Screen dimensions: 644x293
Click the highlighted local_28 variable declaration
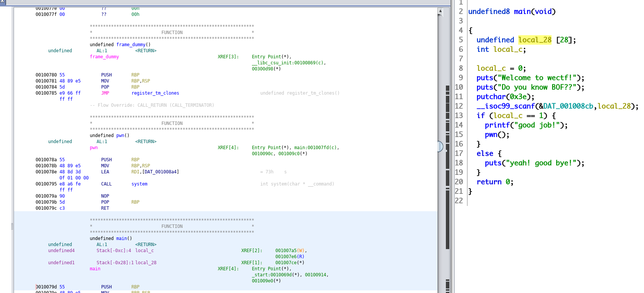coord(535,40)
